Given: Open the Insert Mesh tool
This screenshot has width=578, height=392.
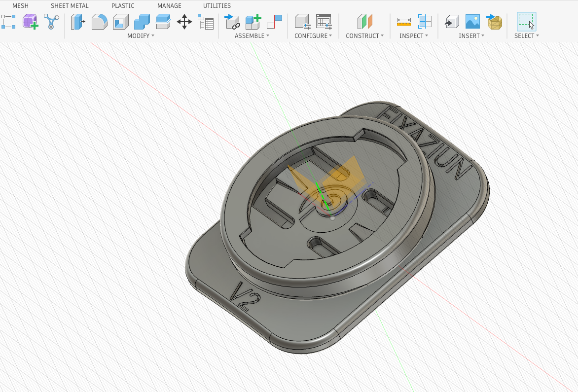Looking at the screenshot, I should click(x=495, y=22).
